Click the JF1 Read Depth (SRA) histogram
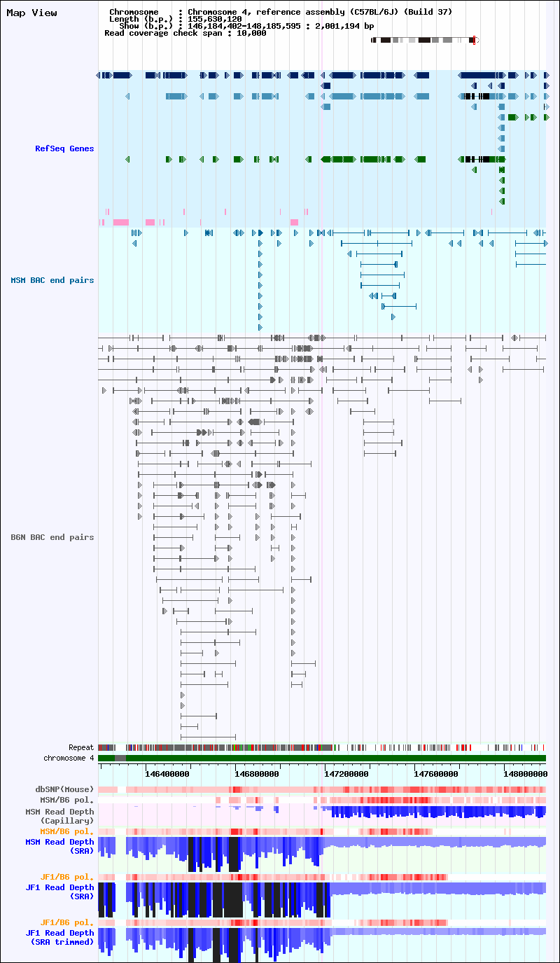Image resolution: width=560 pixels, height=963 pixels. pyautogui.click(x=322, y=899)
